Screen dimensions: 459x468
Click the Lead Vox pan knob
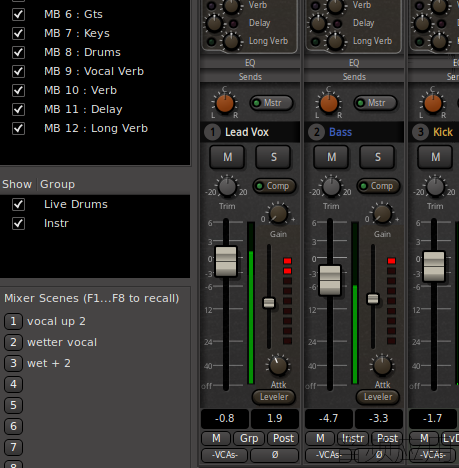[x=225, y=103]
